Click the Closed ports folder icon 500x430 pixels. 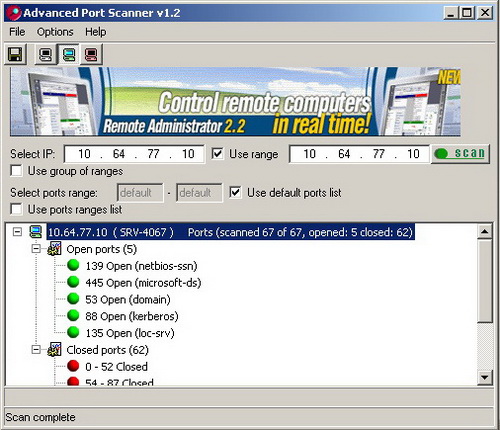[x=54, y=349]
